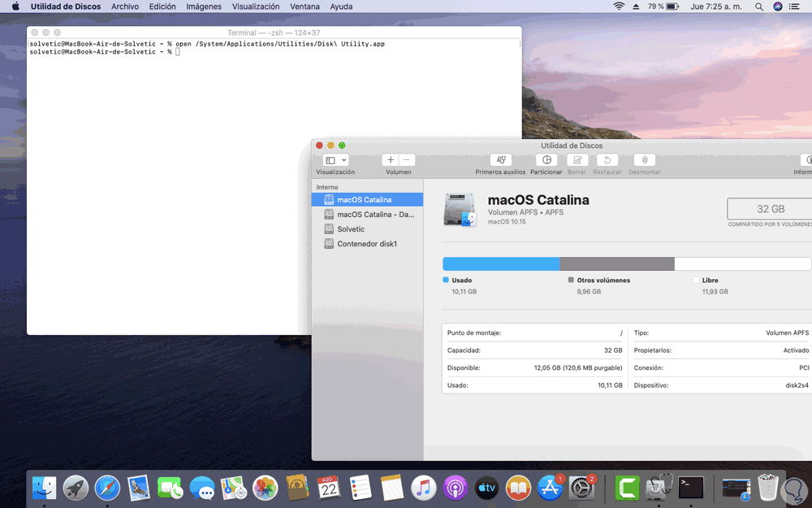Click the macOS Catalina disk icon
This screenshot has width=812, height=508.
tap(460, 210)
